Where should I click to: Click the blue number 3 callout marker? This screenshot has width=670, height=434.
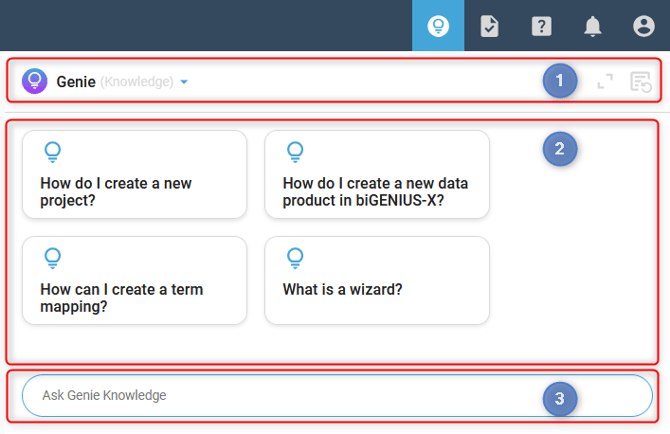(x=560, y=399)
